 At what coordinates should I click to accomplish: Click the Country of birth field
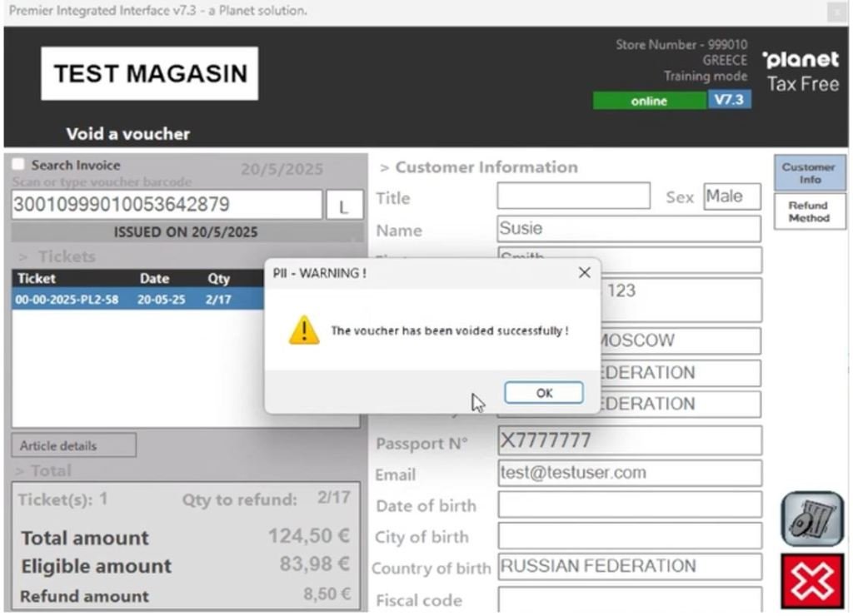(x=629, y=567)
